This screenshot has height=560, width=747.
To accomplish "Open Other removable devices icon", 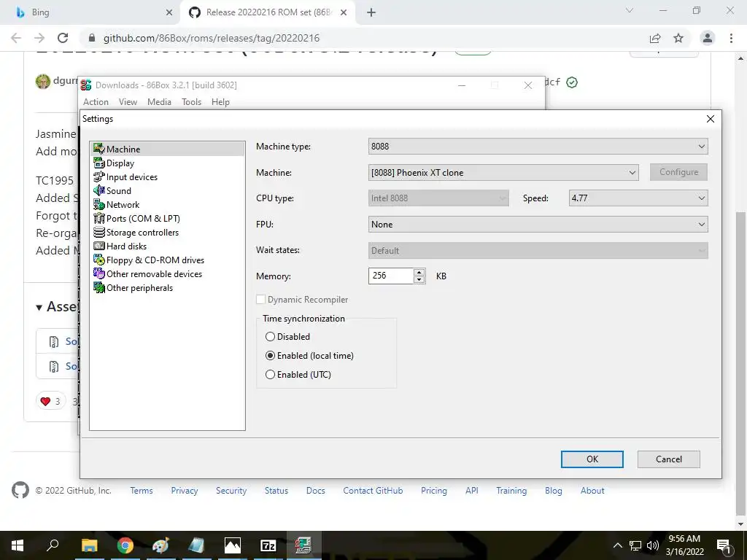I will coord(99,273).
